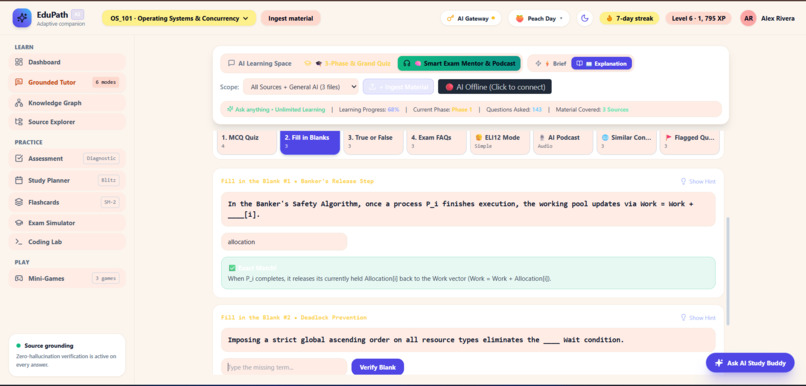Click the Verify Blank button
The image size is (806, 386).
point(378,367)
